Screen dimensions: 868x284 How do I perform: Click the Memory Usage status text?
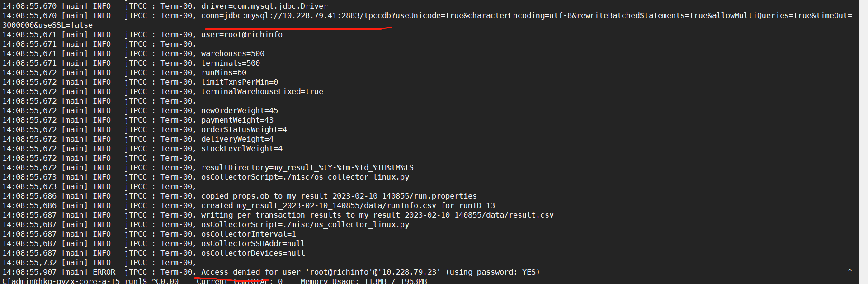(x=364, y=281)
